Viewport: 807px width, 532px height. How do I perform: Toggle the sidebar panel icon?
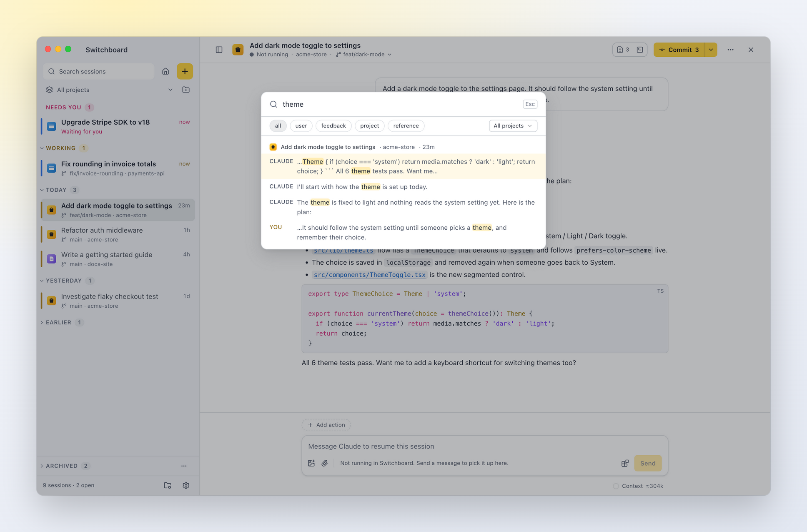219,50
